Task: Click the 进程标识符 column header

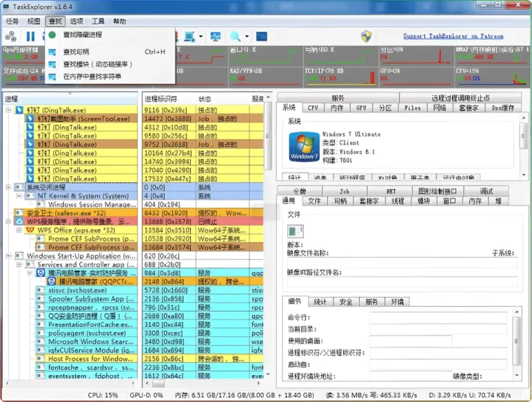Action: click(160, 98)
